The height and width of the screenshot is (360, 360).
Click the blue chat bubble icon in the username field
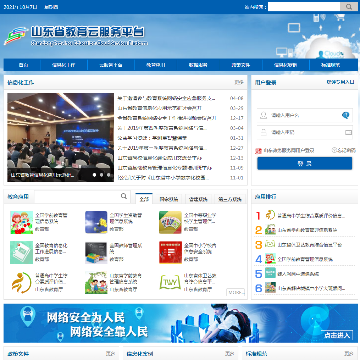346,115
